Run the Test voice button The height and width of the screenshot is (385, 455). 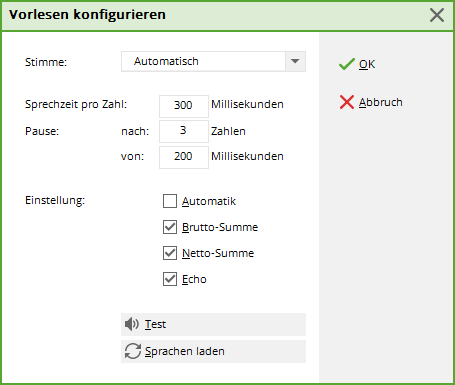pyautogui.click(x=213, y=324)
